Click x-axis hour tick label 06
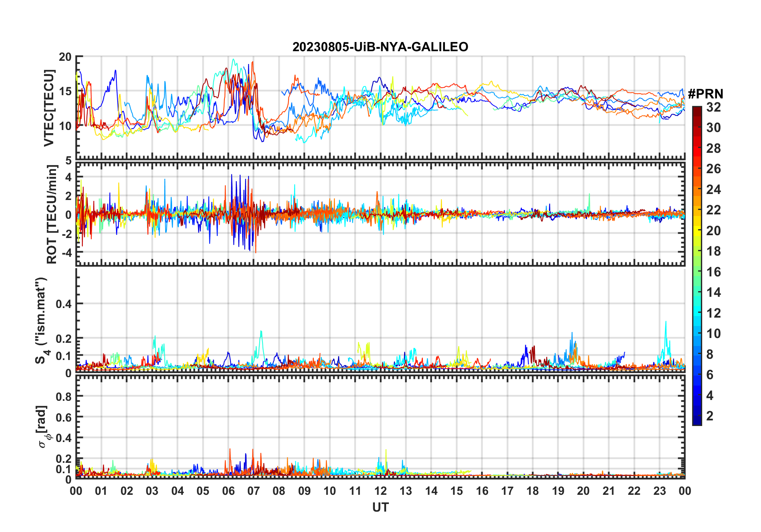761x532 pixels. (x=228, y=491)
